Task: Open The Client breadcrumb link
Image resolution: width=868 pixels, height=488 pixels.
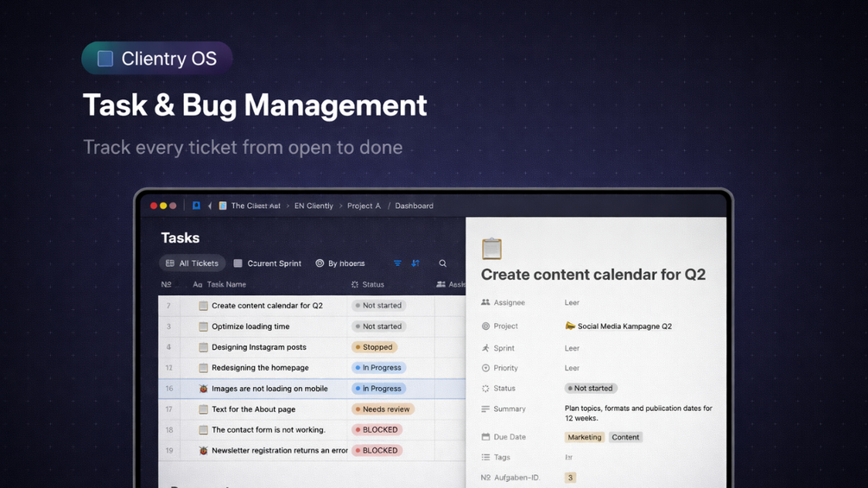Action: (x=256, y=206)
